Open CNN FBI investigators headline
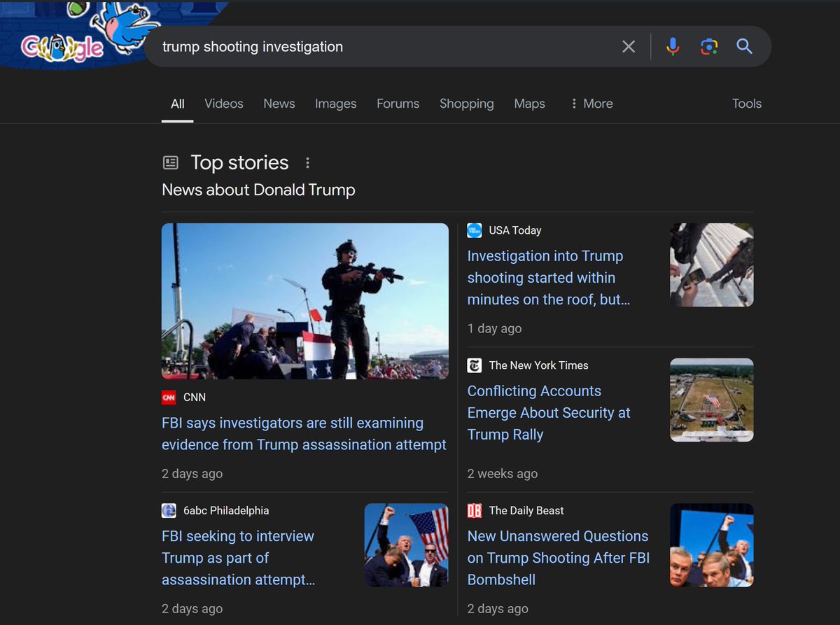The height and width of the screenshot is (625, 840). (x=304, y=434)
